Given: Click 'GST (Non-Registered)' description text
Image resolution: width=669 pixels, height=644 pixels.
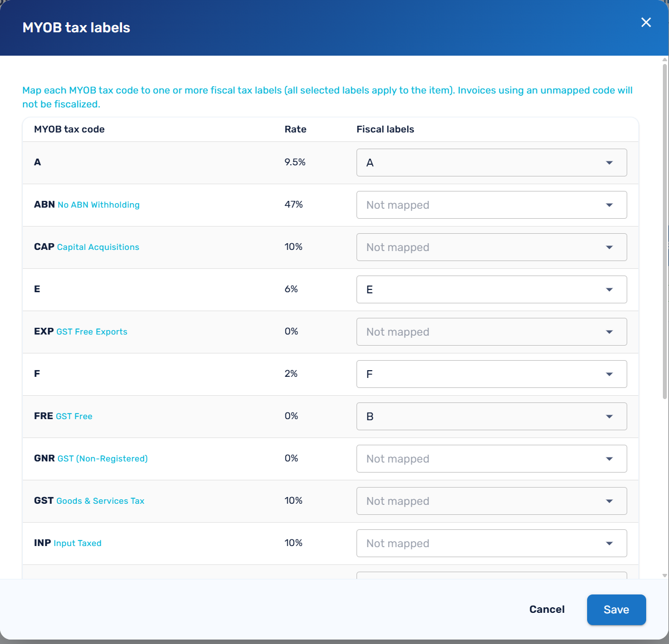Looking at the screenshot, I should [x=102, y=459].
